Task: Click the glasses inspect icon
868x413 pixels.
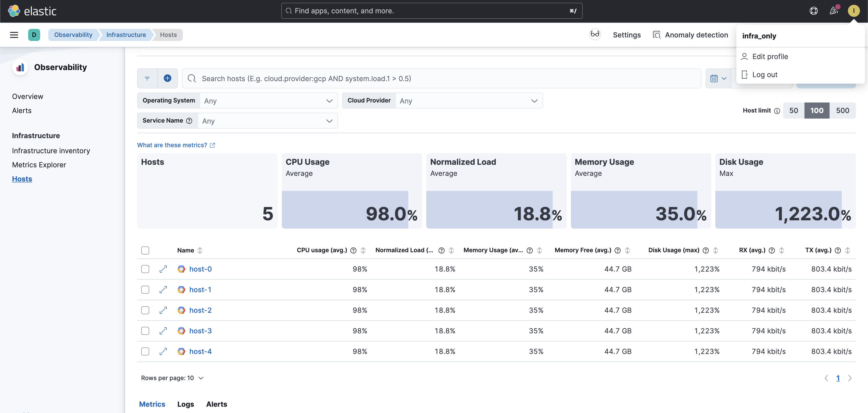Action: tap(595, 34)
